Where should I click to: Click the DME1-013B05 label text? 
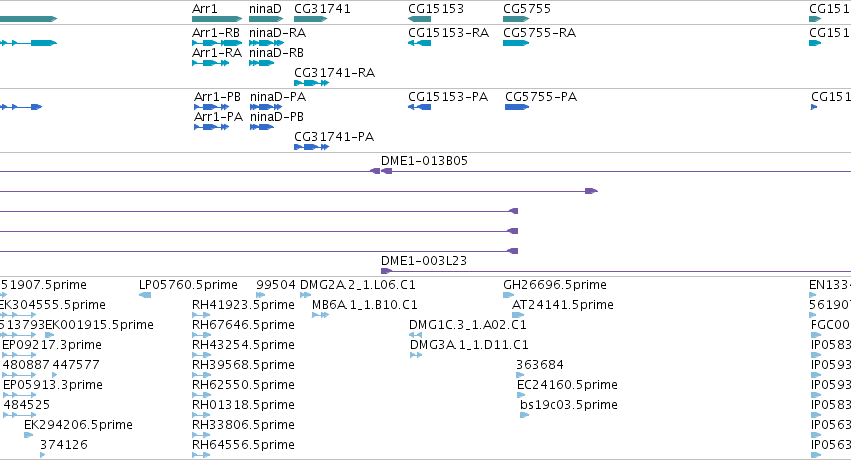point(424,161)
